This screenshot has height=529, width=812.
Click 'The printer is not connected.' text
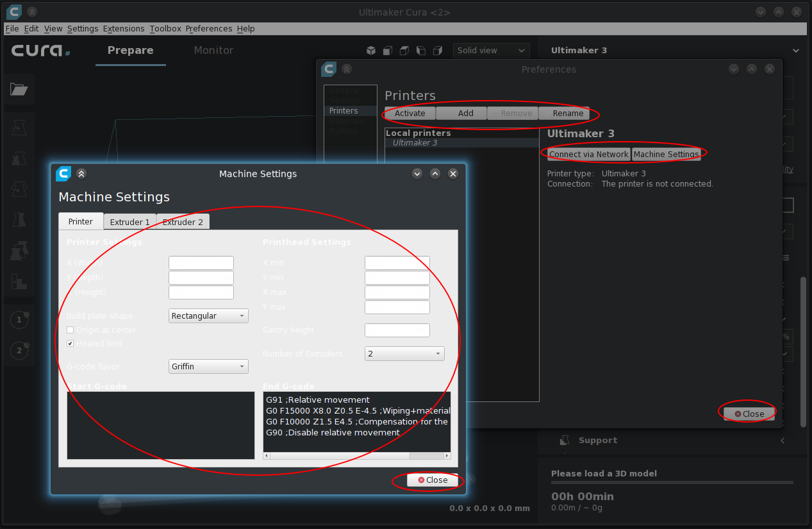pyautogui.click(x=657, y=184)
